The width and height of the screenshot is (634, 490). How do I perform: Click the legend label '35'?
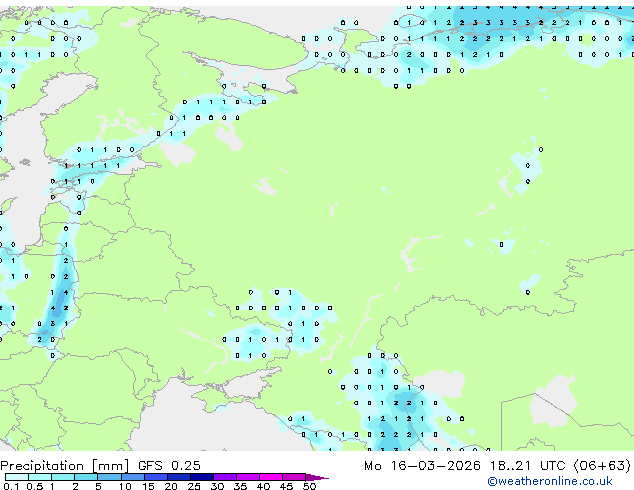tap(240, 486)
